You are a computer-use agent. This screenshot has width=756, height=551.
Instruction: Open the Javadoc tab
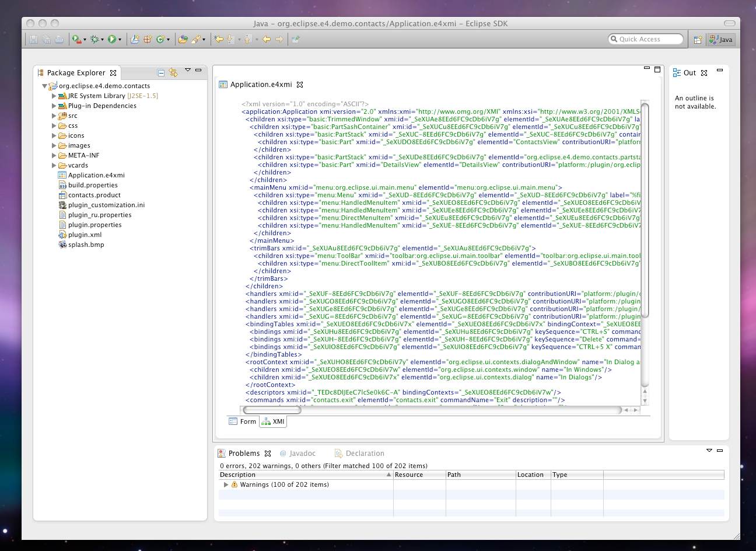[x=297, y=453]
